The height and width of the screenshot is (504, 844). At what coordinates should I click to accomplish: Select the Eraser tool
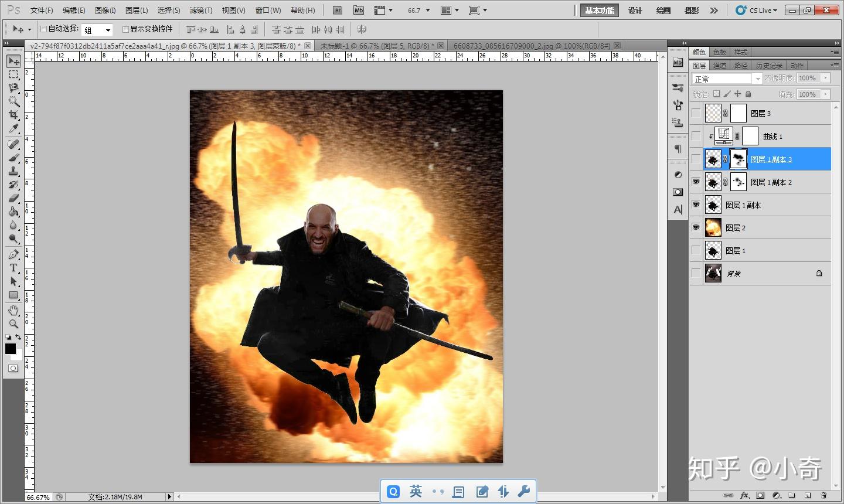pos(13,198)
